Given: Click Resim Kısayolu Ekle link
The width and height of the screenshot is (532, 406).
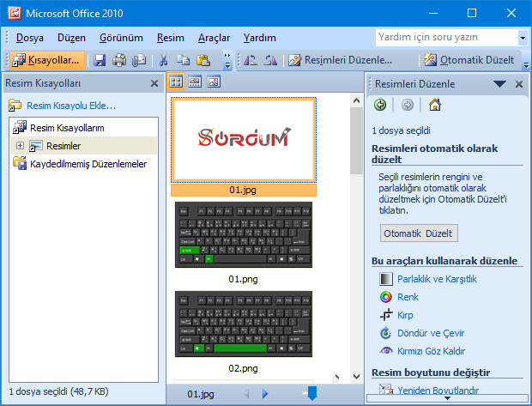Looking at the screenshot, I should 71,106.
